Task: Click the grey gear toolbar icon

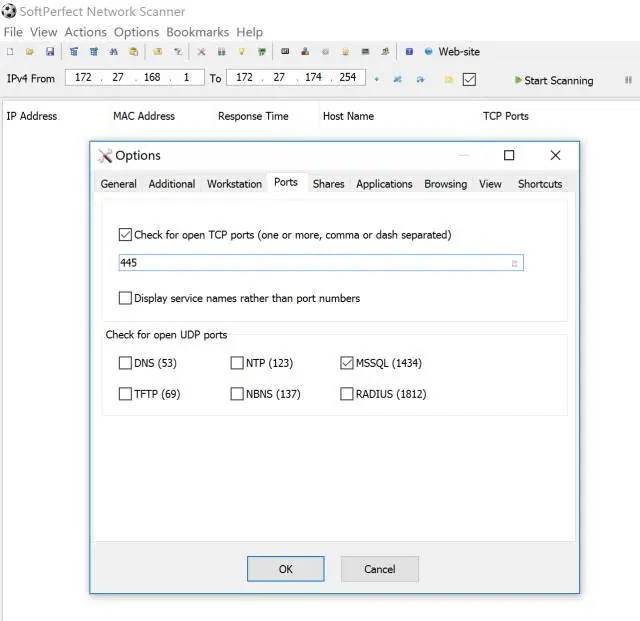Action: click(325, 51)
